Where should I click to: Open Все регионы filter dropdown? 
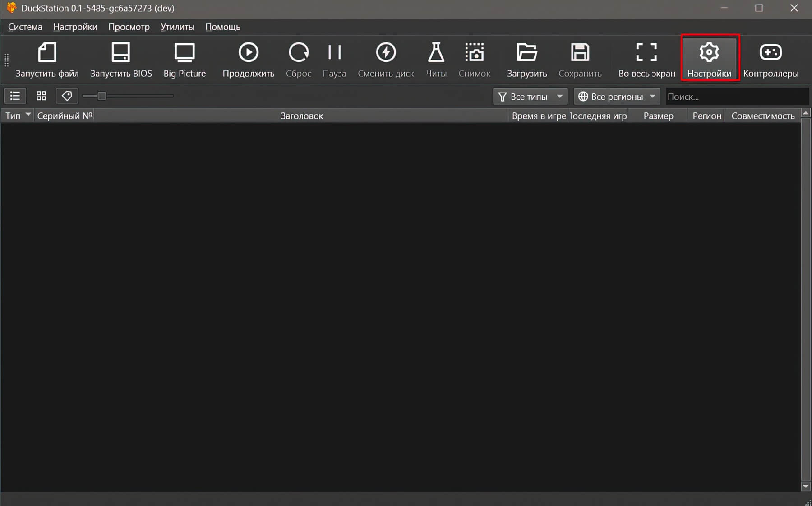[x=617, y=97]
